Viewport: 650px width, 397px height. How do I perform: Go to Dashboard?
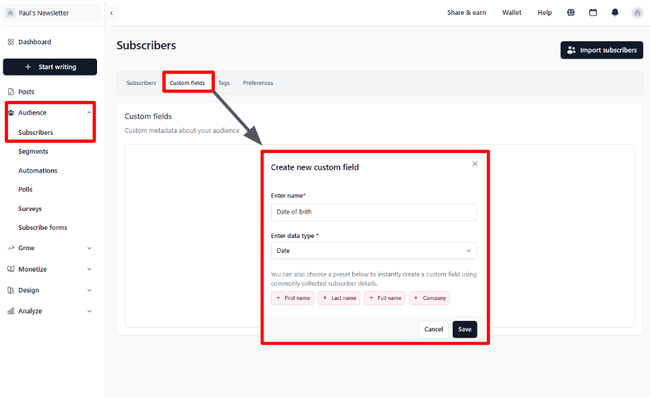coord(35,42)
